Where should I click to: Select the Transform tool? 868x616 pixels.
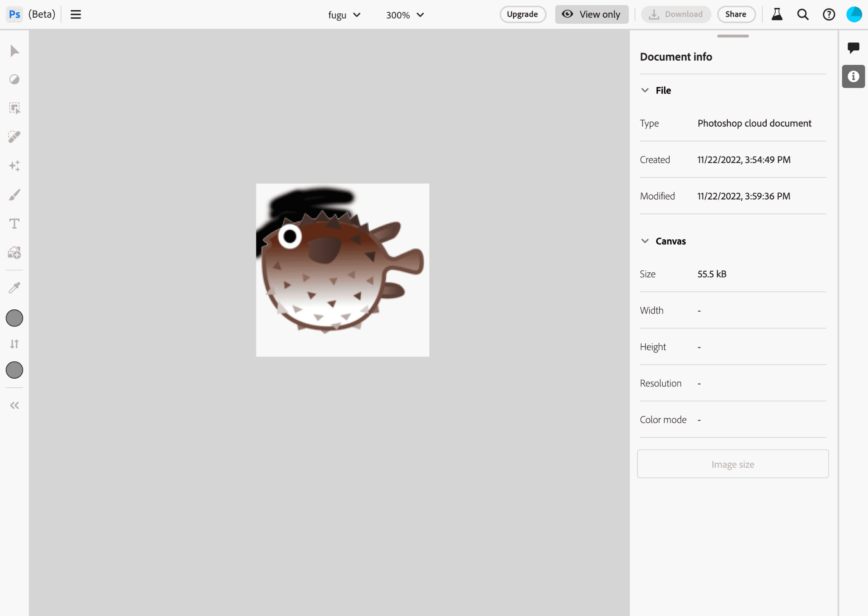pyautogui.click(x=15, y=108)
